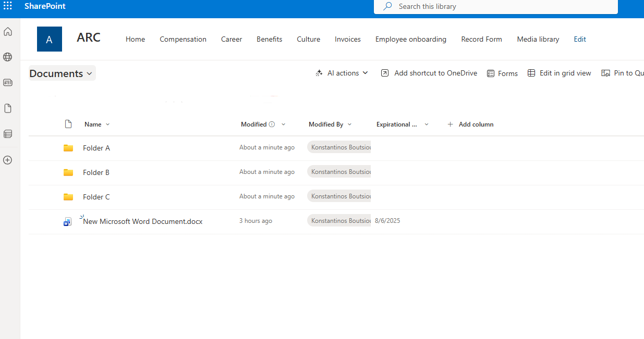
Task: Switch to Edit in grid view
Action: pyautogui.click(x=559, y=73)
